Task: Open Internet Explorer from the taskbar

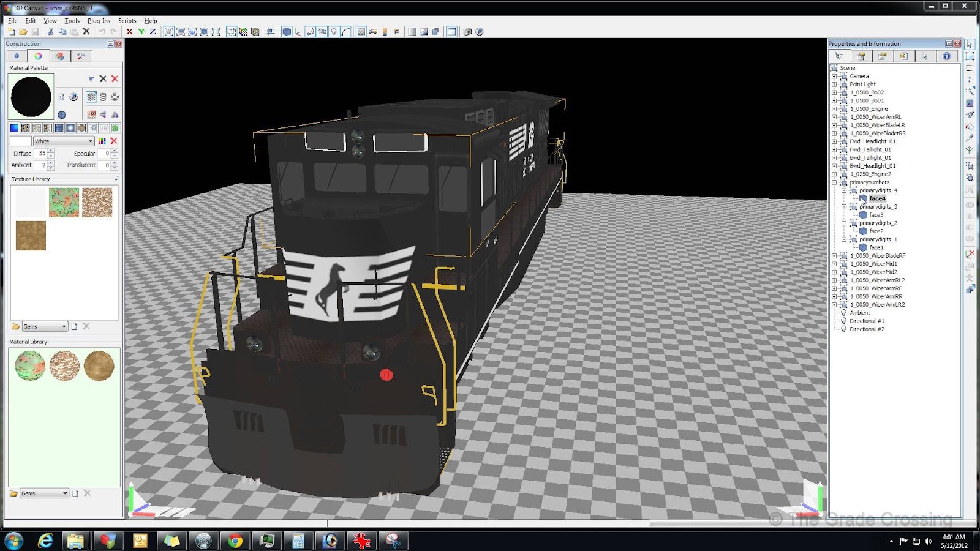Action: (x=45, y=541)
